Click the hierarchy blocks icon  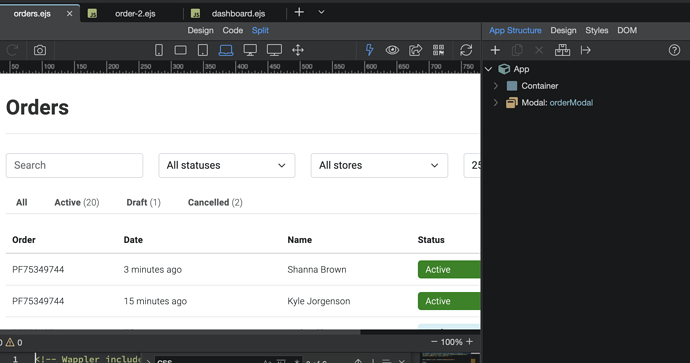click(x=562, y=50)
